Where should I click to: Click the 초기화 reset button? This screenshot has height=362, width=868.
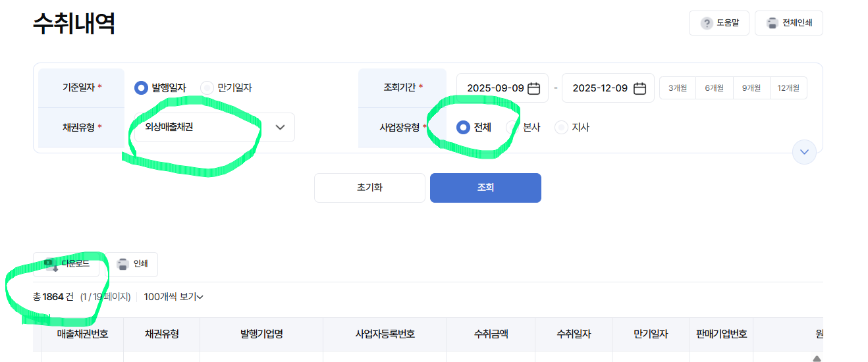point(369,188)
